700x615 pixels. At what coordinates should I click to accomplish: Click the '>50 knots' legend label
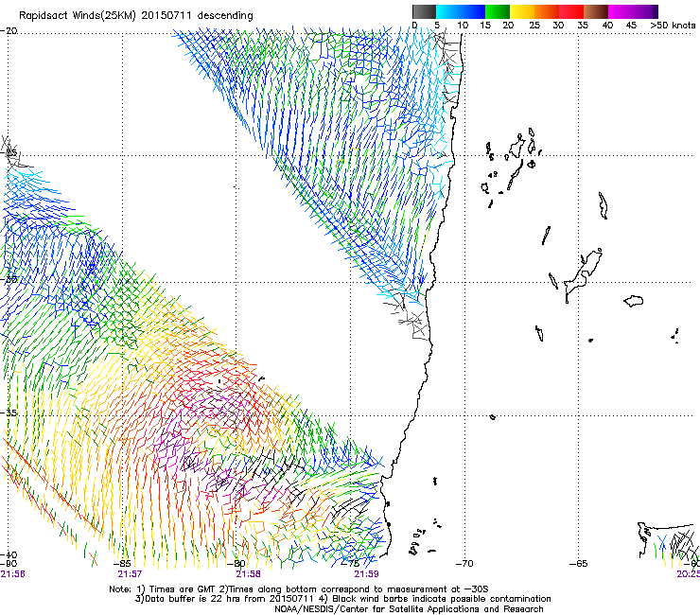pyautogui.click(x=673, y=25)
